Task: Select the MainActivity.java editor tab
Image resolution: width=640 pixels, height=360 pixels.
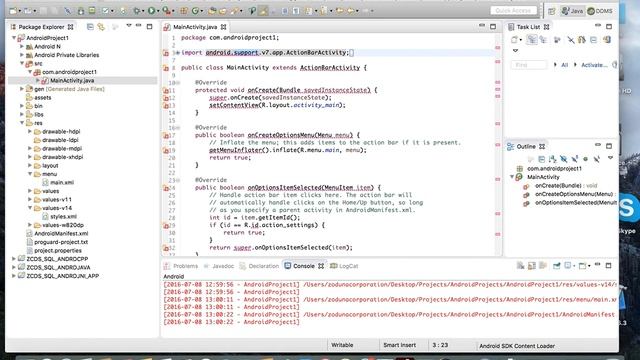Action: pos(195,27)
